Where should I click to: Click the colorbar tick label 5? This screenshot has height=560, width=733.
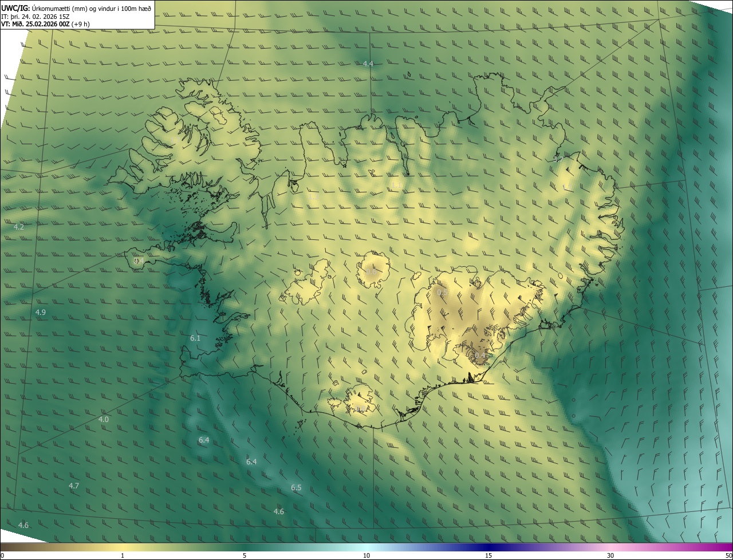(245, 555)
